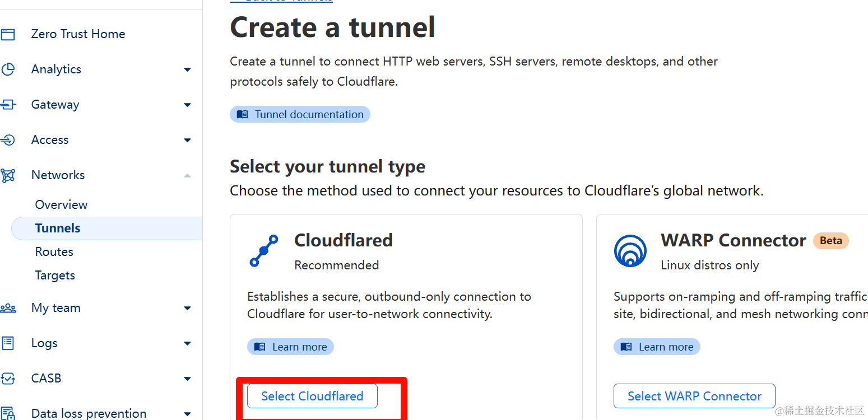Image resolution: width=868 pixels, height=420 pixels.
Task: Expand the Analytics dropdown arrow
Action: [187, 70]
